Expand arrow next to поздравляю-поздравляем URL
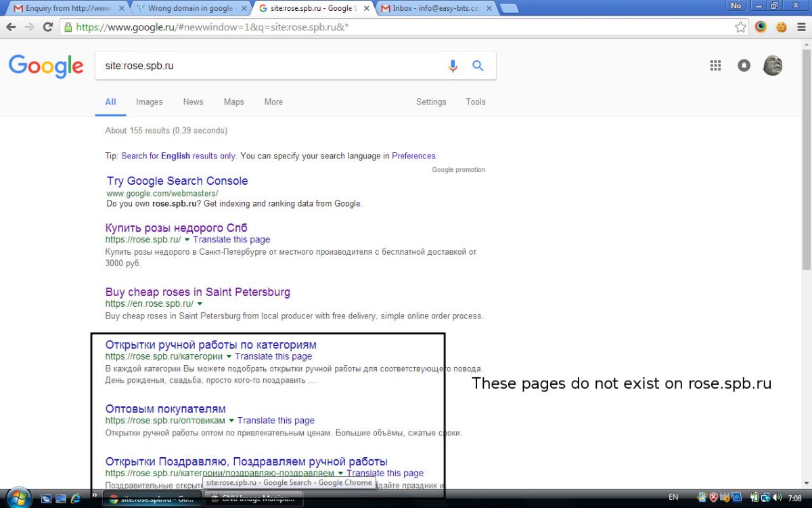The height and width of the screenshot is (508, 812). pyautogui.click(x=340, y=473)
